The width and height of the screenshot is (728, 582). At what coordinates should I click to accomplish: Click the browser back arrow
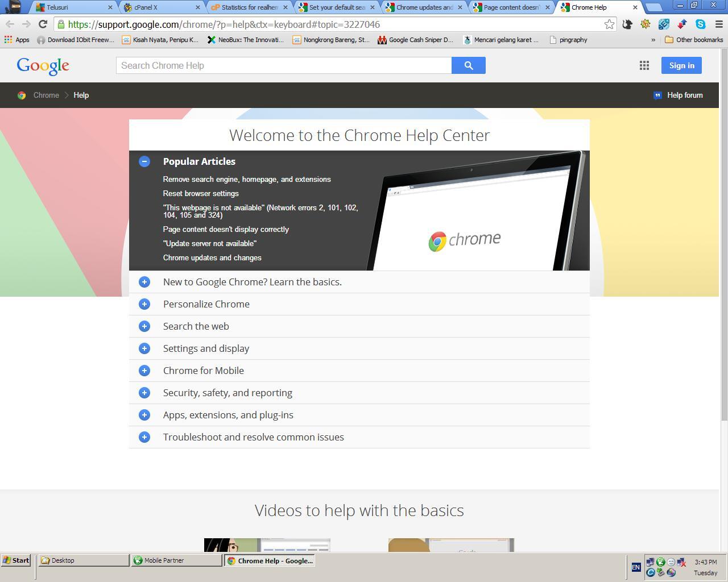point(10,24)
